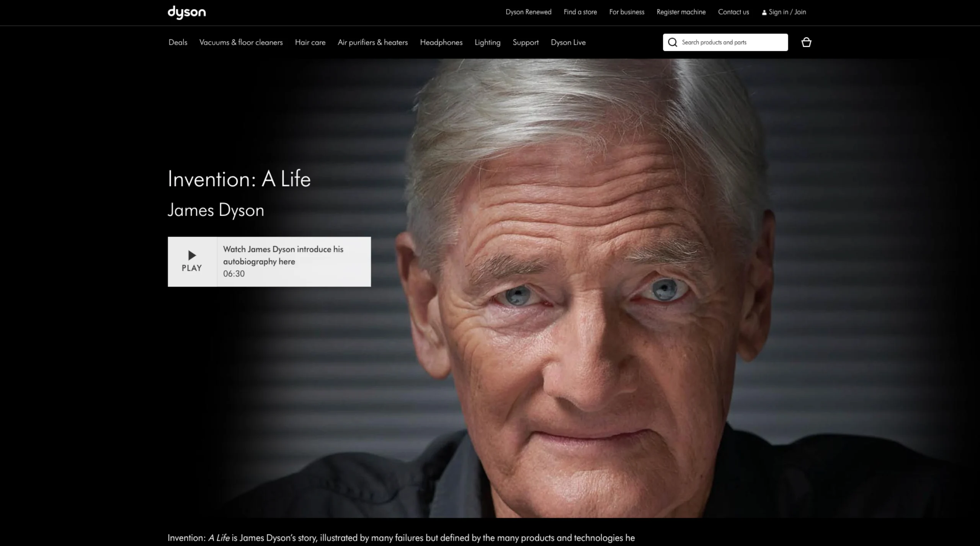Open Air purifiers & heaters menu
980x546 pixels.
point(373,42)
